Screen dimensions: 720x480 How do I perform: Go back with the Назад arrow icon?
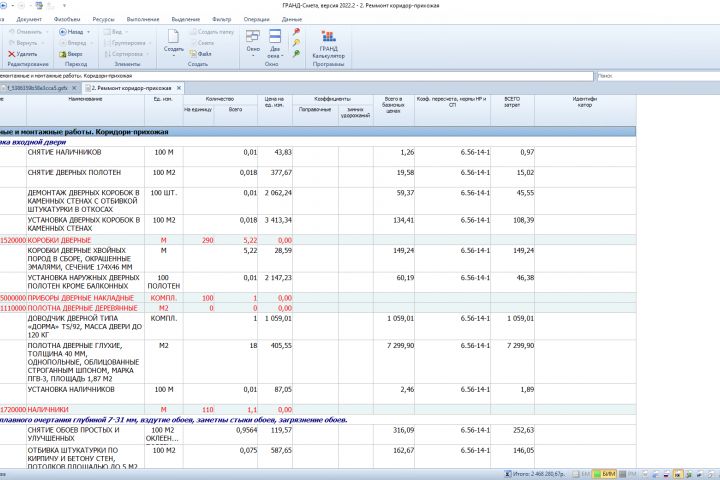point(63,32)
